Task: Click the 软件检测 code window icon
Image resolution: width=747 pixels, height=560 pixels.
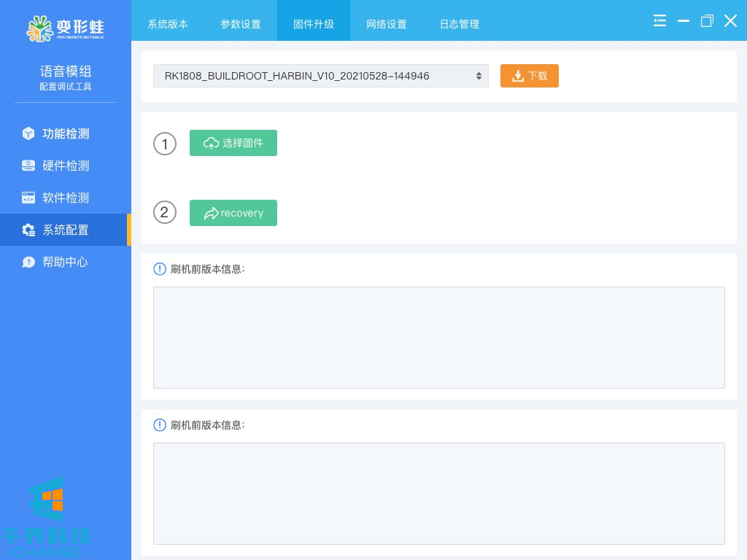Action: coord(28,198)
